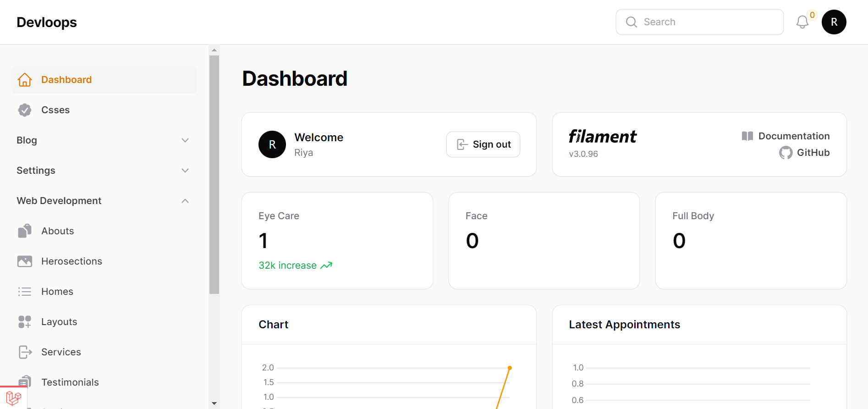Click the Abouts documents icon
The width and height of the screenshot is (868, 409).
(25, 231)
